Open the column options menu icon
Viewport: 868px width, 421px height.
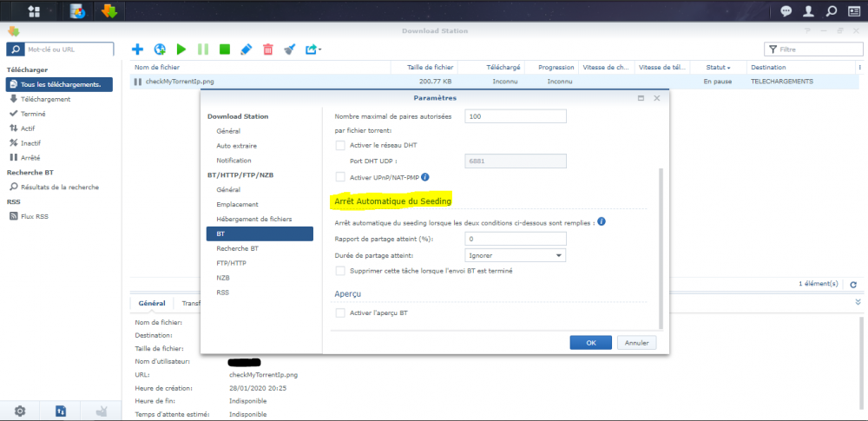(x=859, y=67)
